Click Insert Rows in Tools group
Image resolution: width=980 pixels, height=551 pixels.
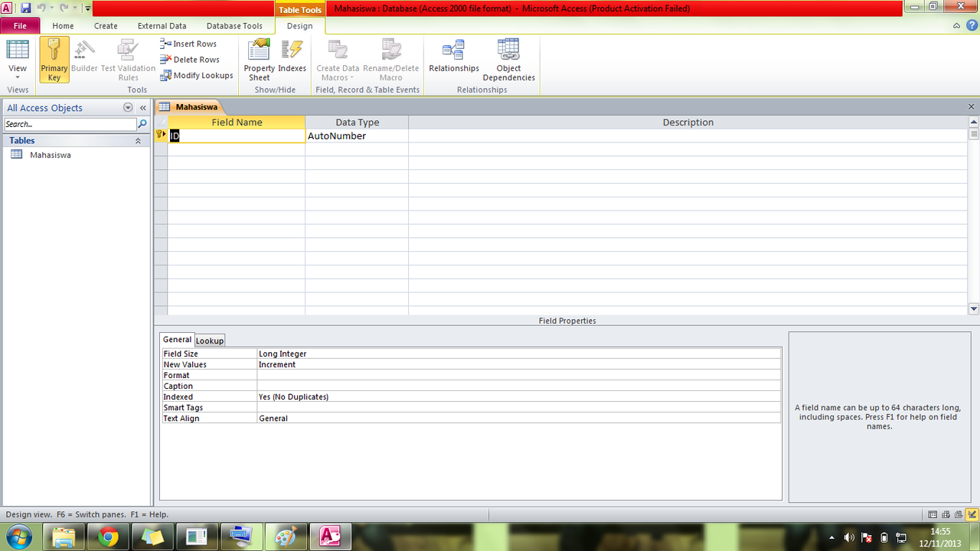[x=188, y=44]
